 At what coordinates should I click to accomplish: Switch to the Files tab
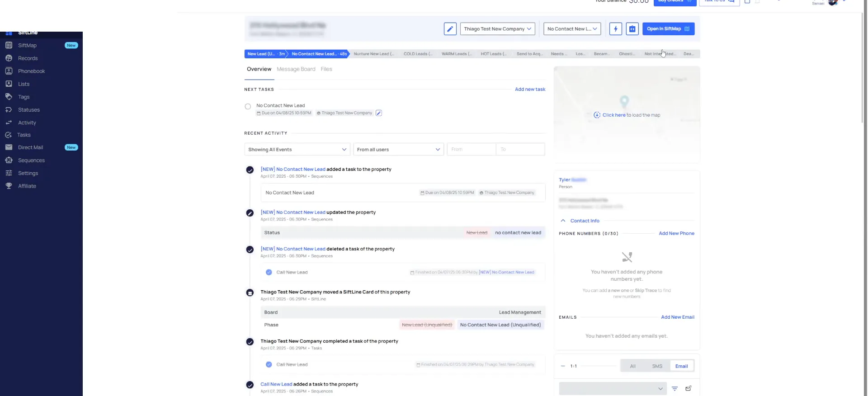point(326,69)
